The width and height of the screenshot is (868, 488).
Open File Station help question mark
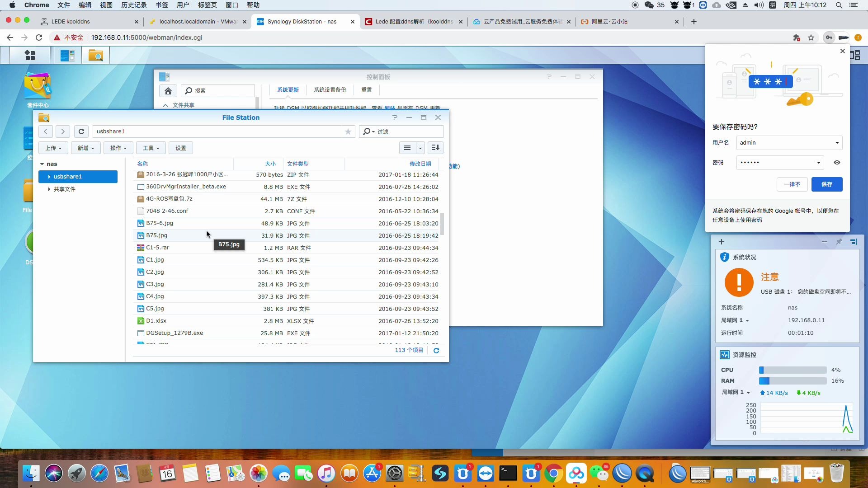[x=395, y=117]
